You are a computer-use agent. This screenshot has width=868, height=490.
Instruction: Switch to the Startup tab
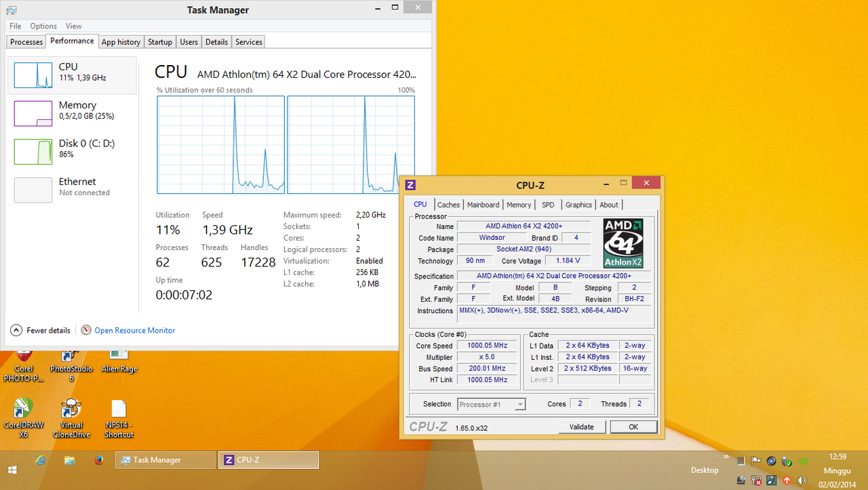160,42
